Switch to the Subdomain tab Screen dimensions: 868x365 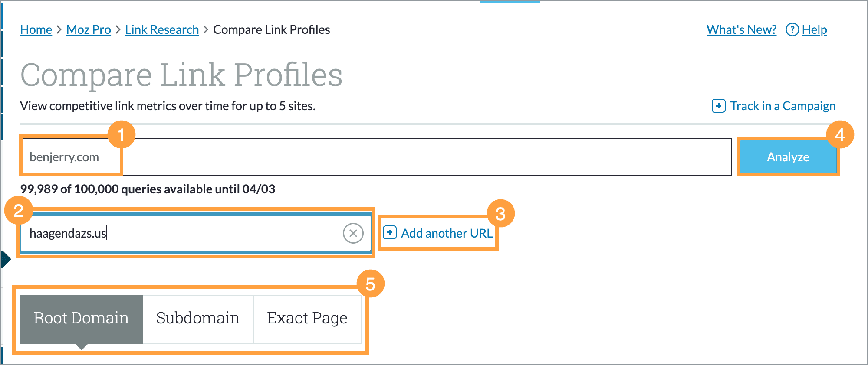pyautogui.click(x=198, y=318)
